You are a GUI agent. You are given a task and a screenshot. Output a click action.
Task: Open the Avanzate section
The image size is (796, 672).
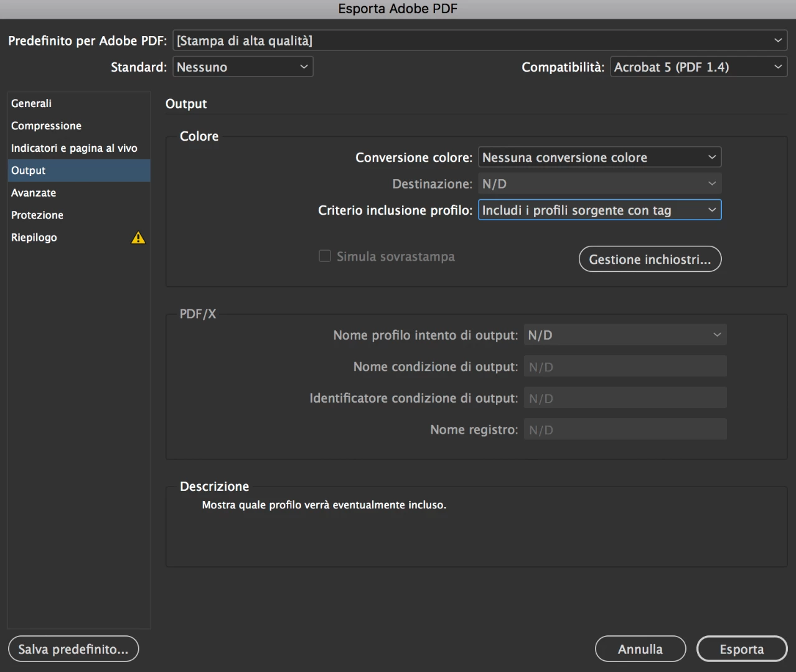tap(79, 193)
